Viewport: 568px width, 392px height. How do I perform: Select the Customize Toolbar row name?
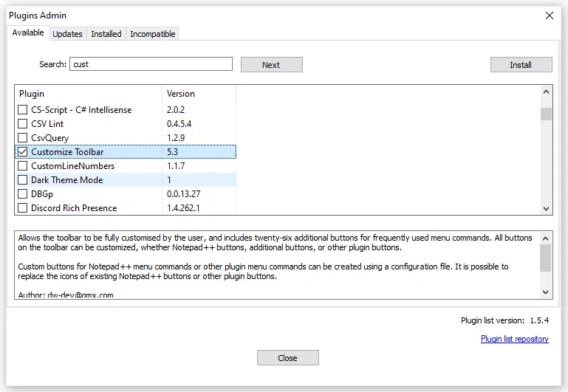point(67,152)
